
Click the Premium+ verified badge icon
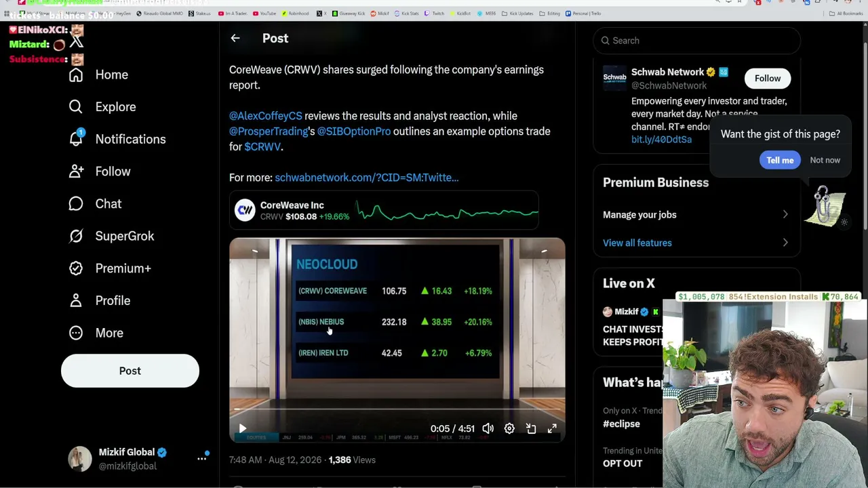pyautogui.click(x=76, y=268)
